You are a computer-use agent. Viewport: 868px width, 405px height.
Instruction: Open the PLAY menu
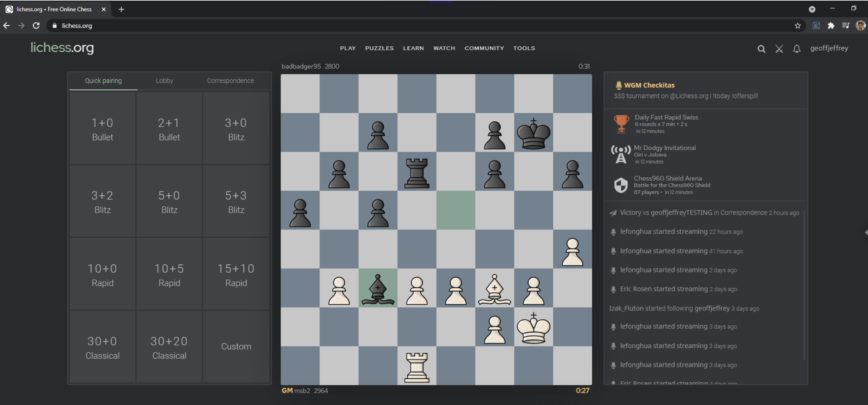(x=348, y=48)
